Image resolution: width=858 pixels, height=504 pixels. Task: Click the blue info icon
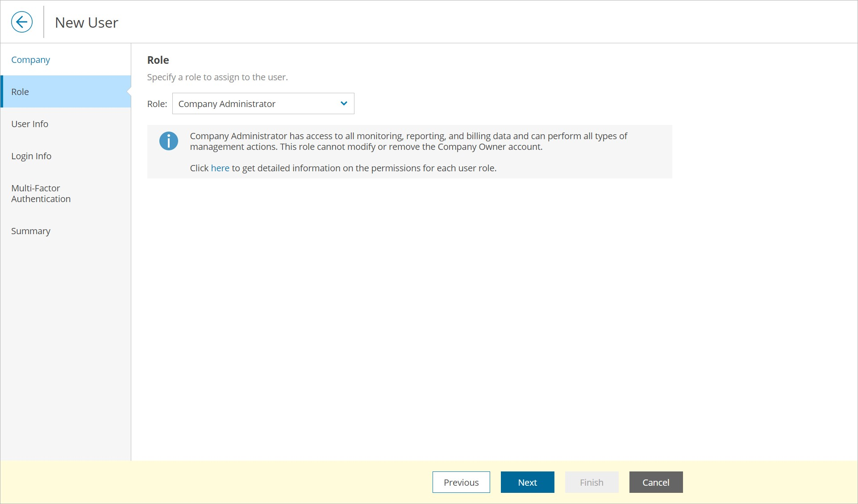[x=168, y=141]
